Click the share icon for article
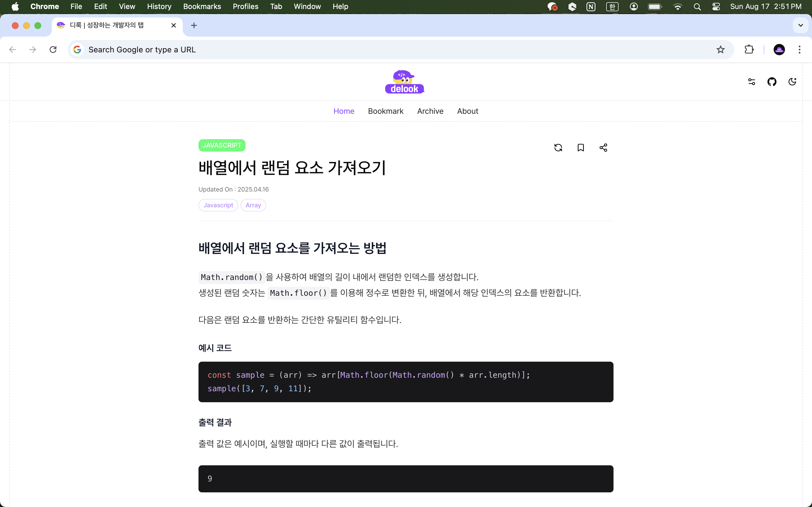The image size is (812, 507). (603, 148)
